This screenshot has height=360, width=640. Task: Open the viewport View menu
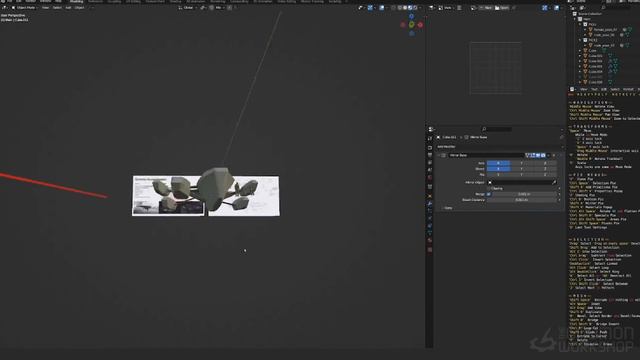point(45,8)
